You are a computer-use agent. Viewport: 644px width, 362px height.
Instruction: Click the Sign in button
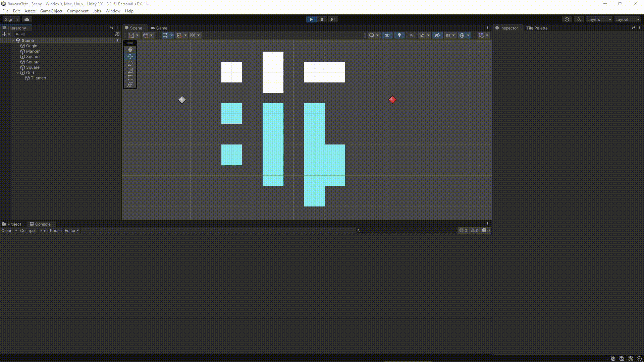point(11,19)
